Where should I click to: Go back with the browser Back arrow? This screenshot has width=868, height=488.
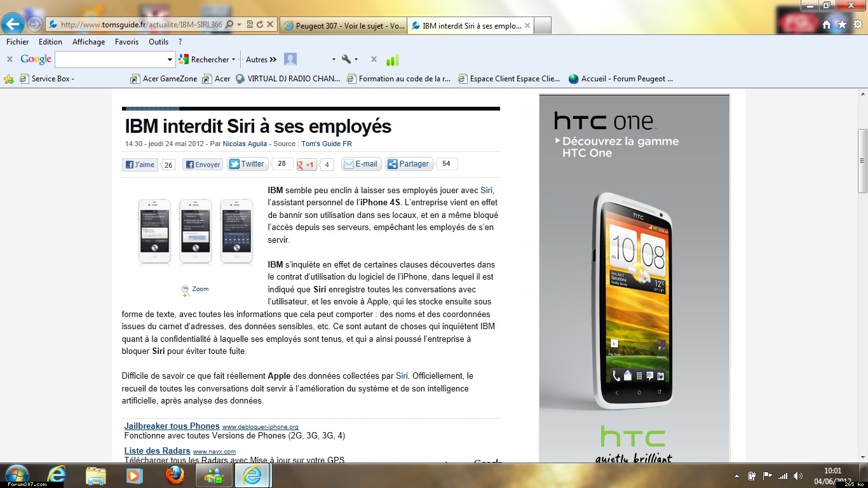pyautogui.click(x=12, y=24)
